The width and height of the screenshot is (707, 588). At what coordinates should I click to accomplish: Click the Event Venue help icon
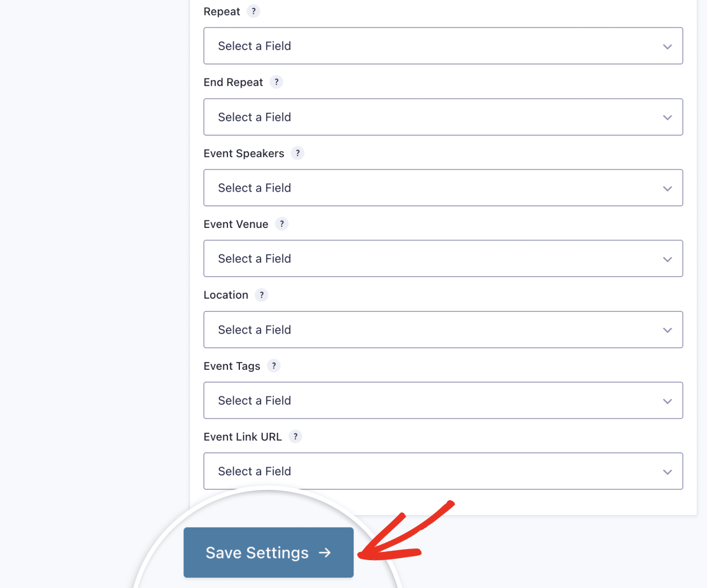click(282, 224)
